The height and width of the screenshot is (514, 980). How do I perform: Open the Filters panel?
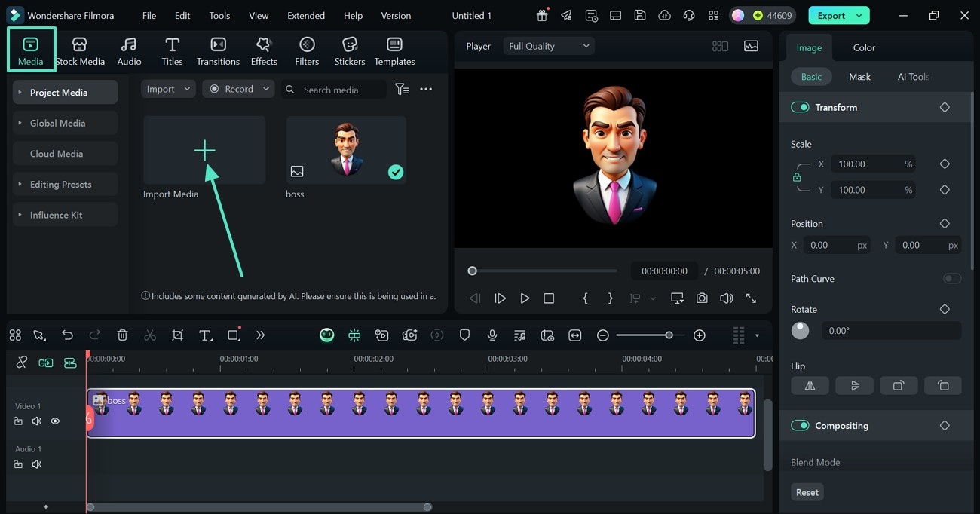coord(307,50)
